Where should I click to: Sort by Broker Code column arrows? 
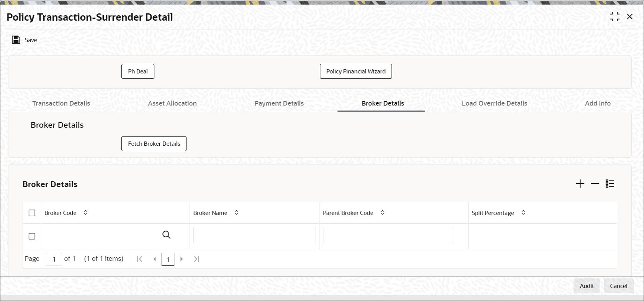86,213
